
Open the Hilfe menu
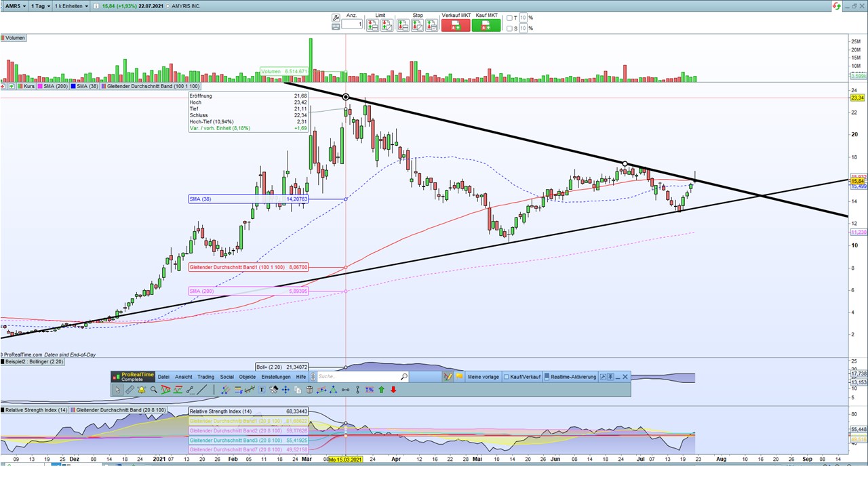point(301,377)
